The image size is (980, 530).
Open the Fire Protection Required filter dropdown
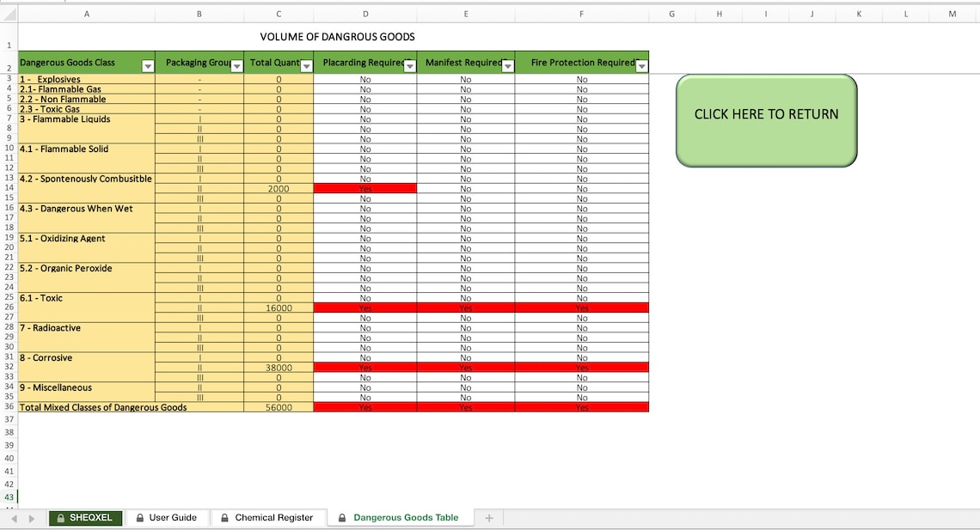click(x=642, y=66)
